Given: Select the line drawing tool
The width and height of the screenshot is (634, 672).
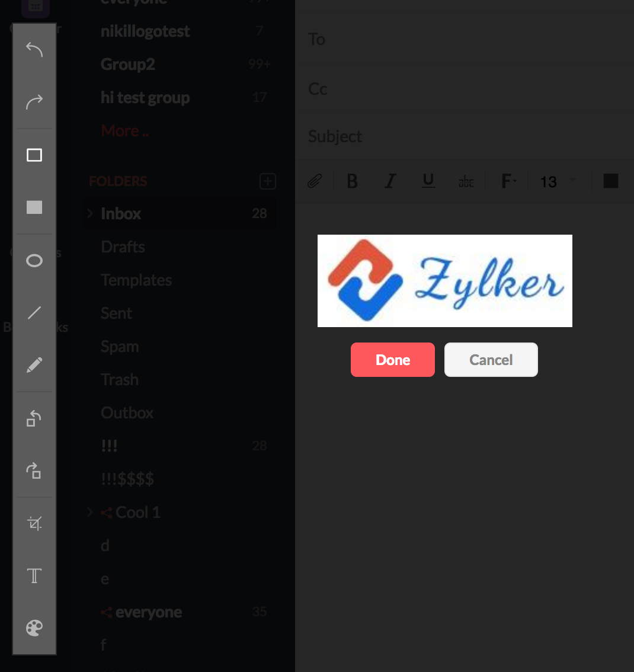Looking at the screenshot, I should point(34,313).
